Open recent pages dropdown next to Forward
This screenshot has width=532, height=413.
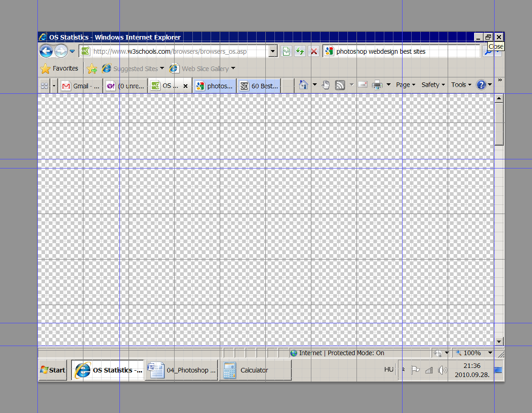72,51
